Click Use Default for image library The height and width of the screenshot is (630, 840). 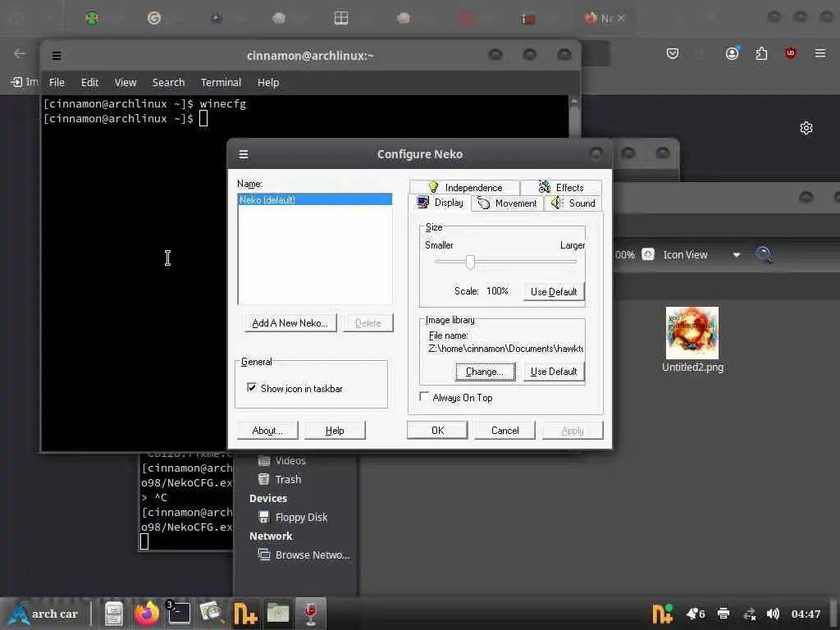[554, 372]
